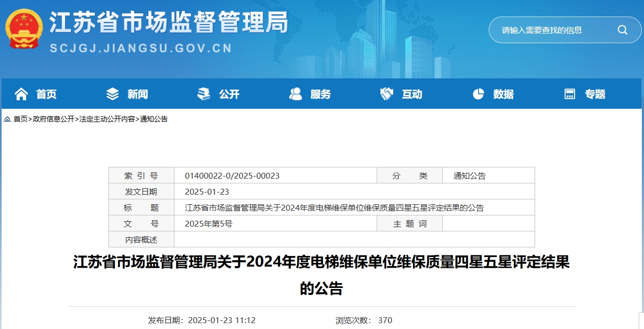Click the page vertical scrollbar

(641, 320)
